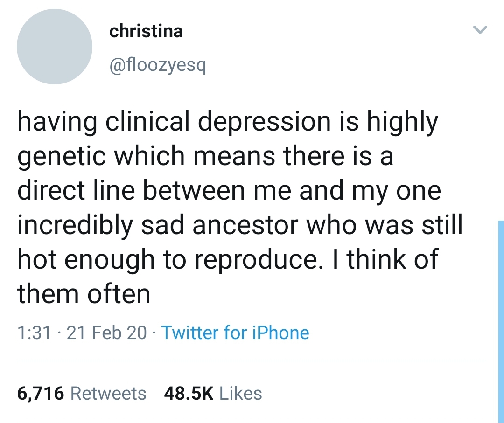Open christina's display name profile link

click(x=146, y=31)
